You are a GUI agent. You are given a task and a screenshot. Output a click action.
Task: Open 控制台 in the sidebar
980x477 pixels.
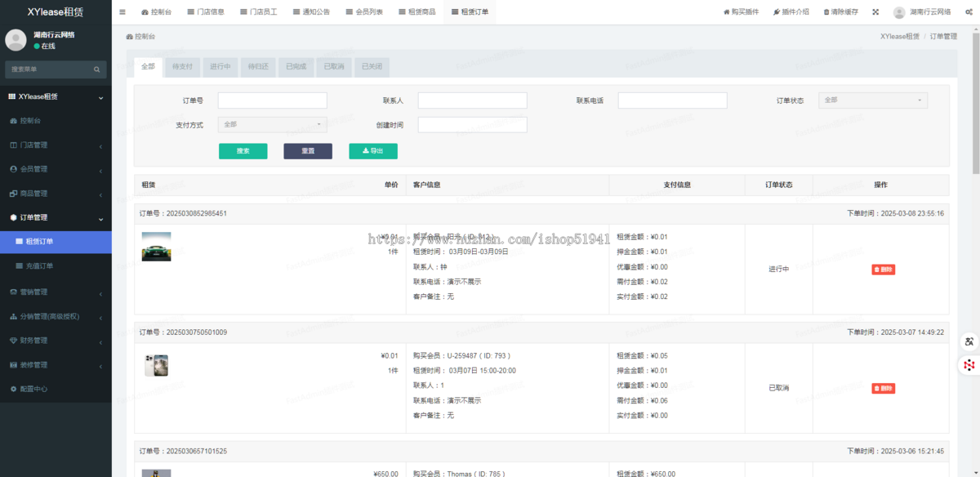pos(56,120)
